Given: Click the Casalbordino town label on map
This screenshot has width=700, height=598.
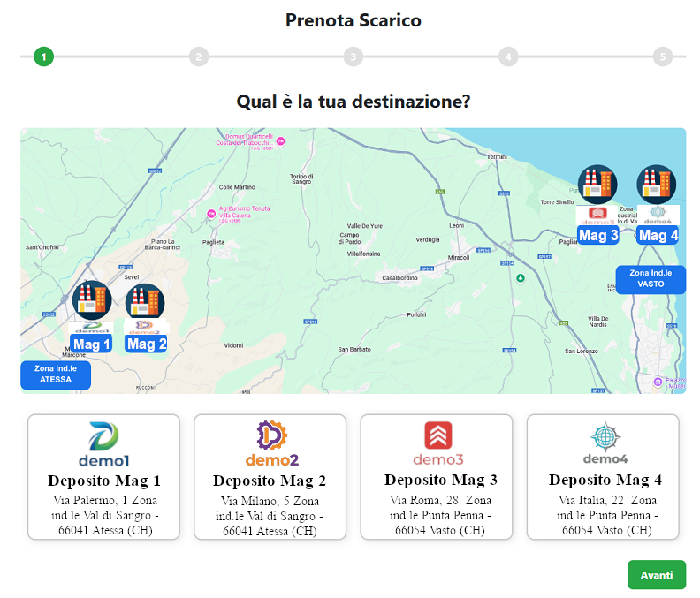Looking at the screenshot, I should [399, 278].
